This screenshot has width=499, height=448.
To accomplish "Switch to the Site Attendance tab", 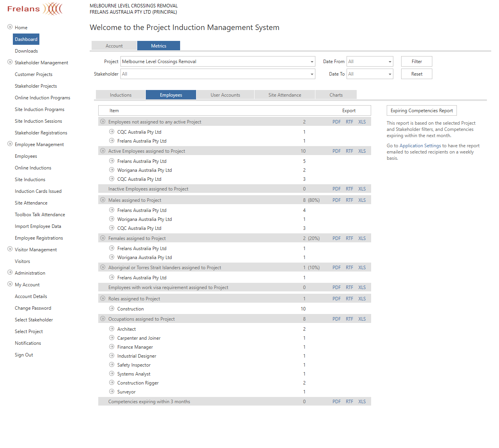I will [x=285, y=95].
